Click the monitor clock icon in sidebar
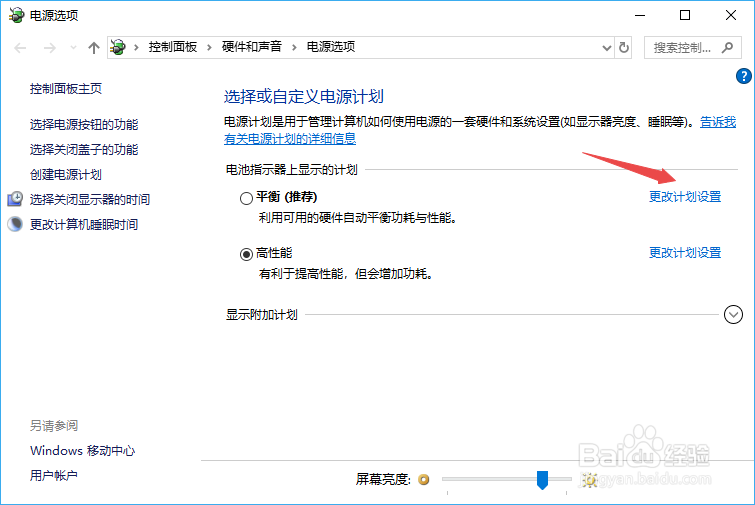755x505 pixels. (x=15, y=199)
